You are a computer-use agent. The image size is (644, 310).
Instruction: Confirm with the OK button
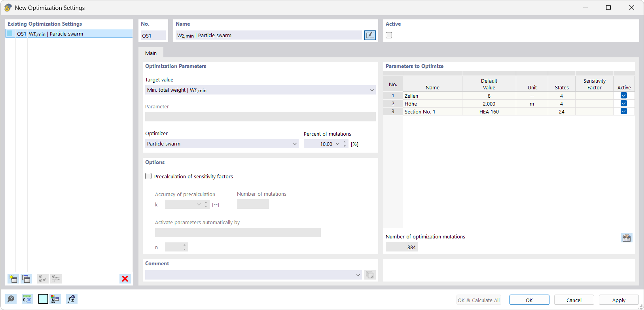pos(529,300)
